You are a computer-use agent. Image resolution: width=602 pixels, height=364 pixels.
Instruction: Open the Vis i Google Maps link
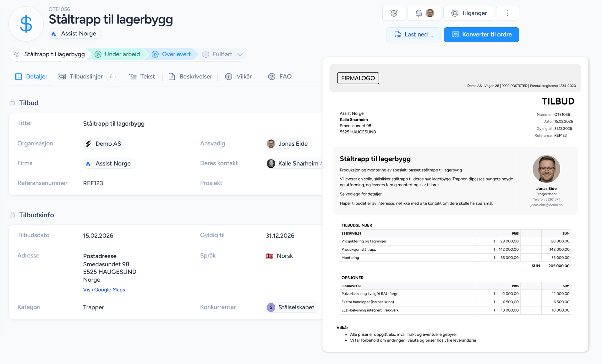click(x=104, y=290)
